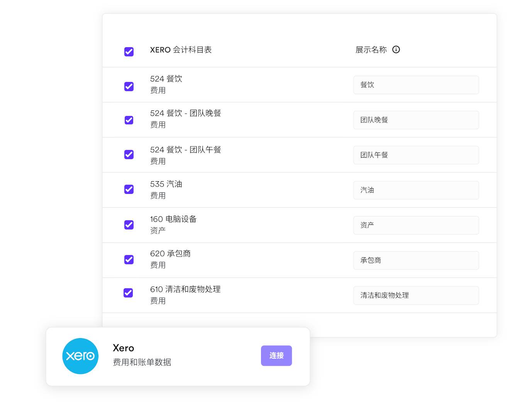Click the 团队午餐 display name field
This screenshot has width=532, height=408.
416,155
